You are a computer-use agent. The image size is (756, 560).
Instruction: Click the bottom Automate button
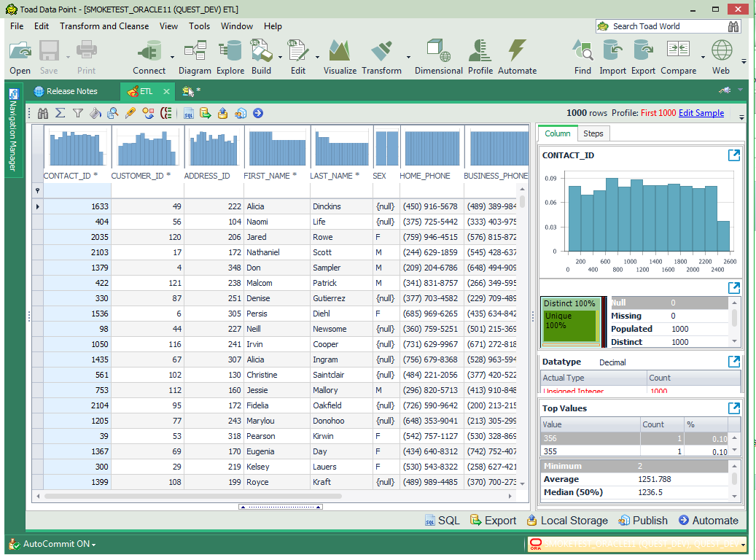click(709, 521)
